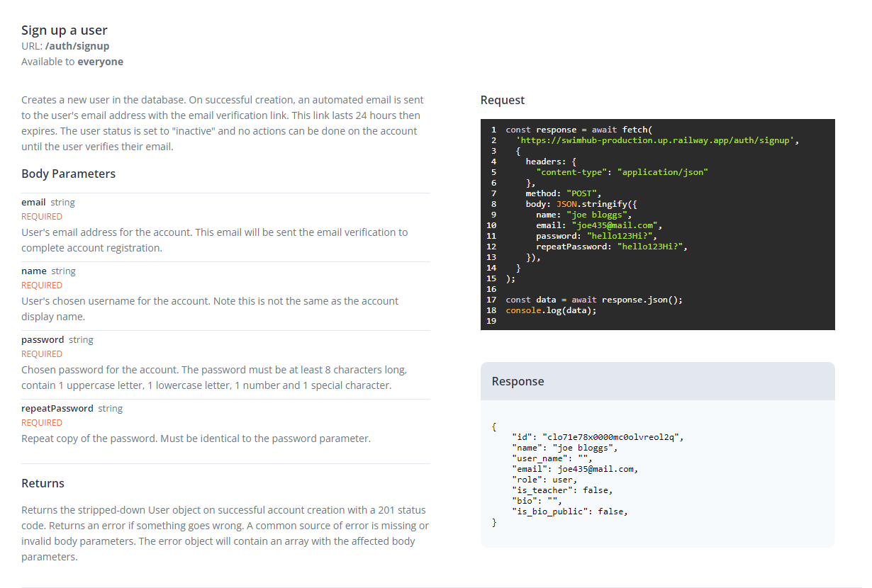872x588 pixels.
Task: Click the "is_bio_public": false response line
Action: click(570, 511)
